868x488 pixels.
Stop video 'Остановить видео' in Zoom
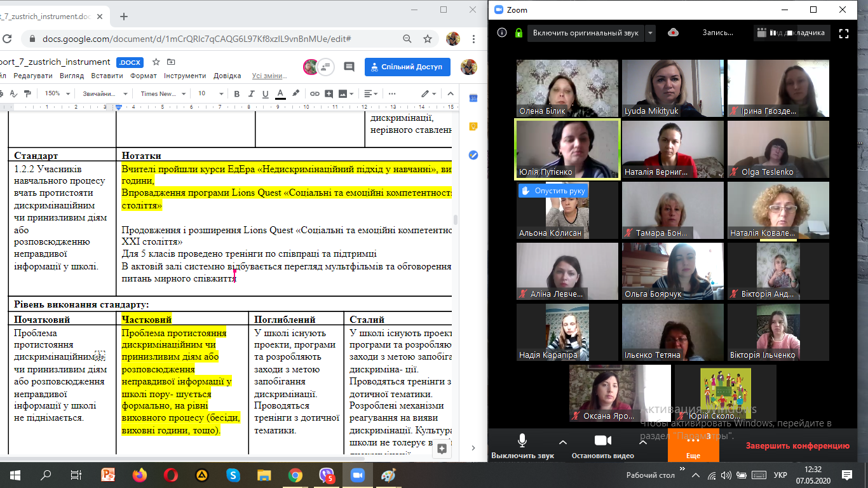(x=602, y=446)
